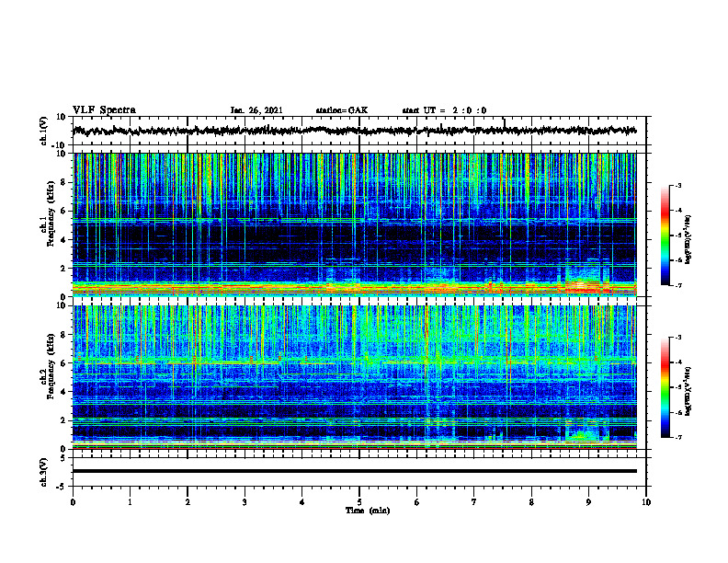This screenshot has height=563, width=728.
Task: Click the "start UT = 2 : 0 : 0" text
Action: 444,110
